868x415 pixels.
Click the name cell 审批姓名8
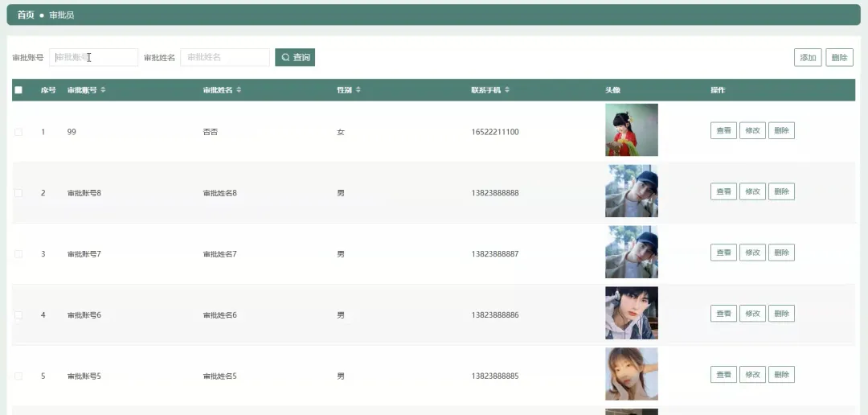[219, 193]
